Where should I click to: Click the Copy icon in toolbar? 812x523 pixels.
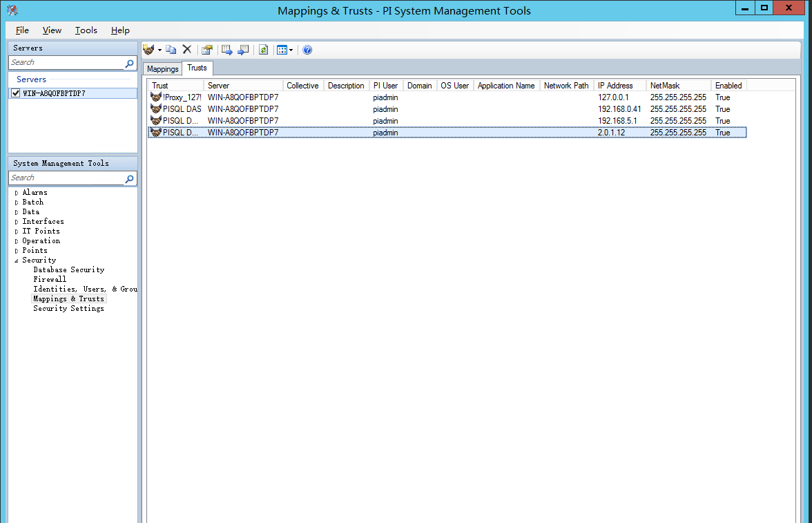tap(171, 50)
